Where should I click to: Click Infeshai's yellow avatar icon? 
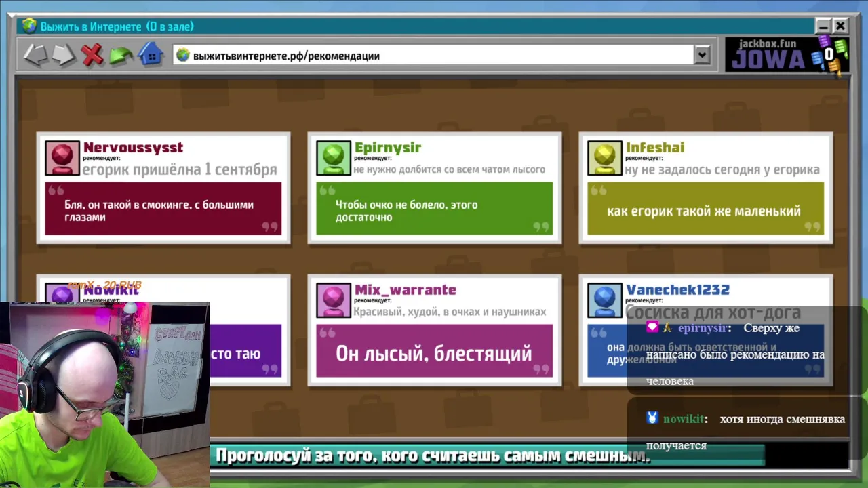tap(604, 158)
